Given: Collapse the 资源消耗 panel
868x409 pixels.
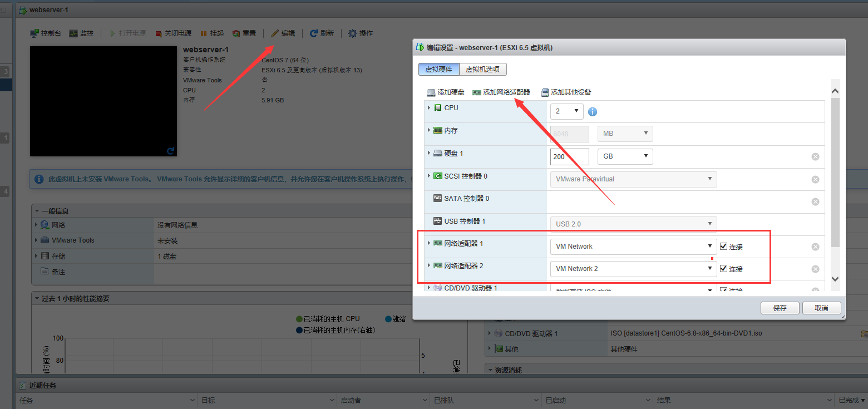Looking at the screenshot, I should [490, 370].
